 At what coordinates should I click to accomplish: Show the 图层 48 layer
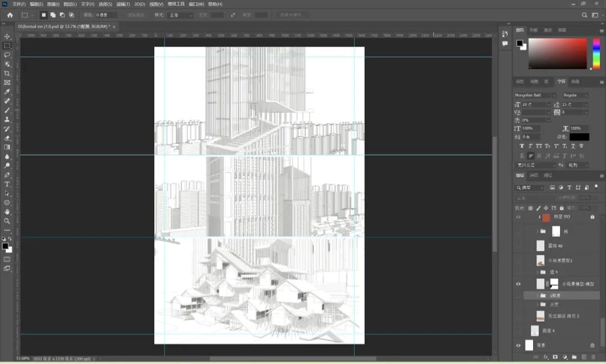518,246
